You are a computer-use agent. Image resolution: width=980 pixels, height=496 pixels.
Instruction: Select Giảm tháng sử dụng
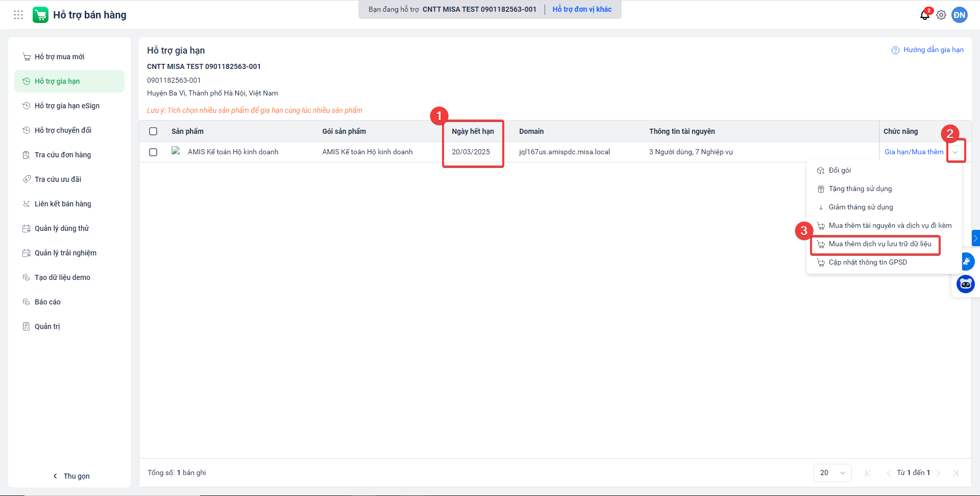click(x=884, y=207)
